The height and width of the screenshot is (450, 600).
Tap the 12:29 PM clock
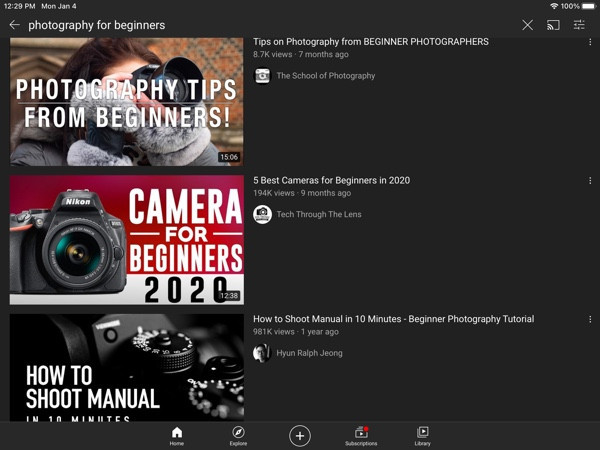[20, 6]
